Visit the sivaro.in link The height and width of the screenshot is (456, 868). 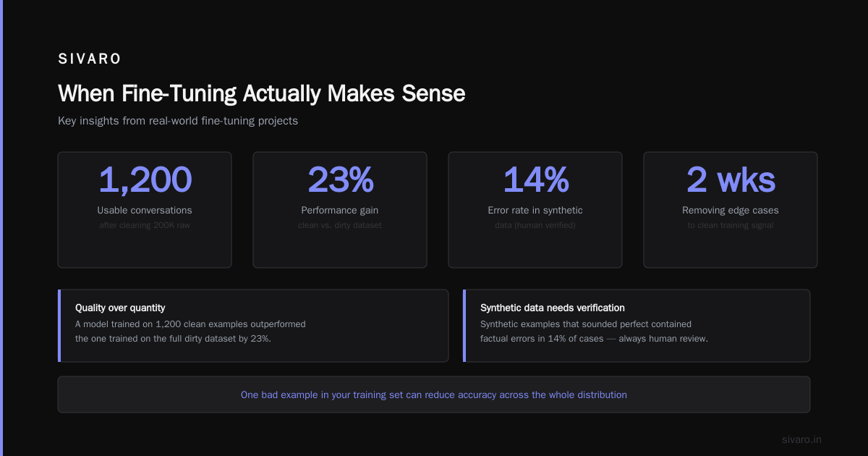(x=801, y=439)
